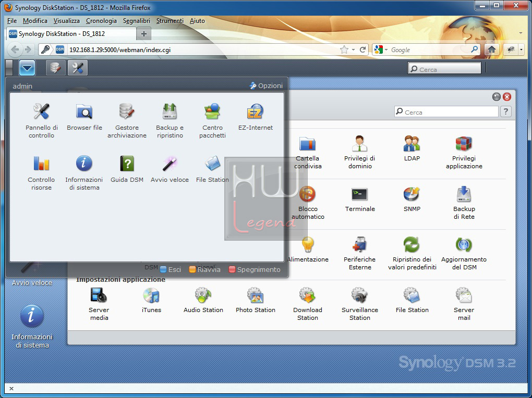Click the control panel help button

pyautogui.click(x=506, y=111)
